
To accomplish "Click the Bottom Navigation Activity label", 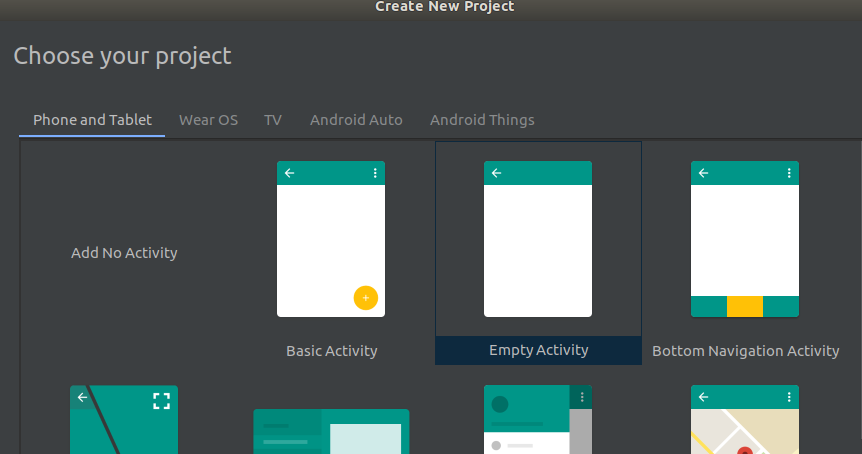I will (x=745, y=351).
